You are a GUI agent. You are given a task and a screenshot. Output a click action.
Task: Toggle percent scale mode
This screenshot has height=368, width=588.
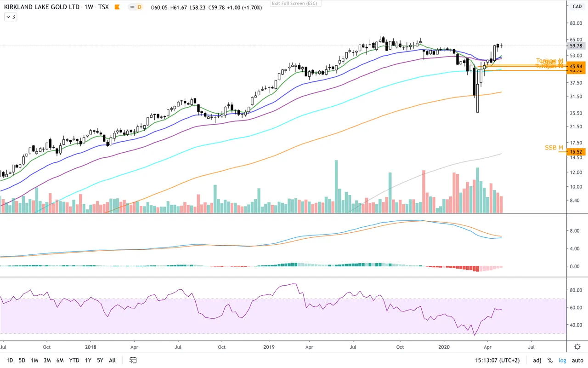pos(550,360)
